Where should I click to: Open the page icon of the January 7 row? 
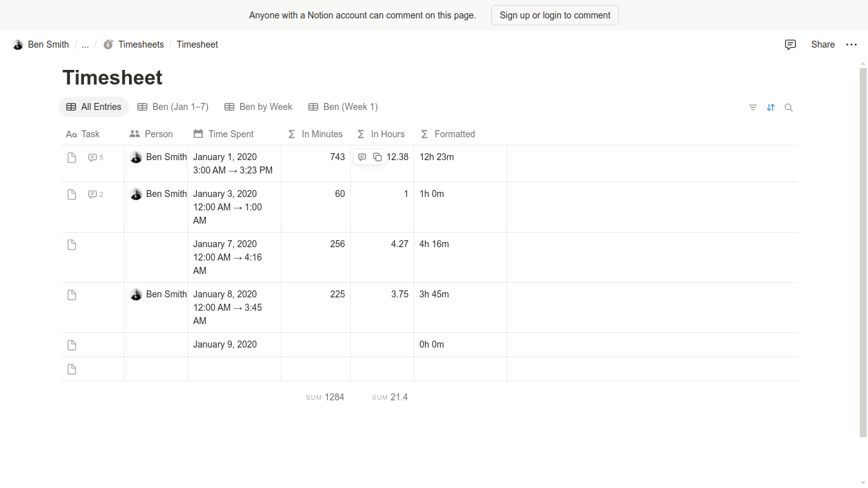coord(72,245)
